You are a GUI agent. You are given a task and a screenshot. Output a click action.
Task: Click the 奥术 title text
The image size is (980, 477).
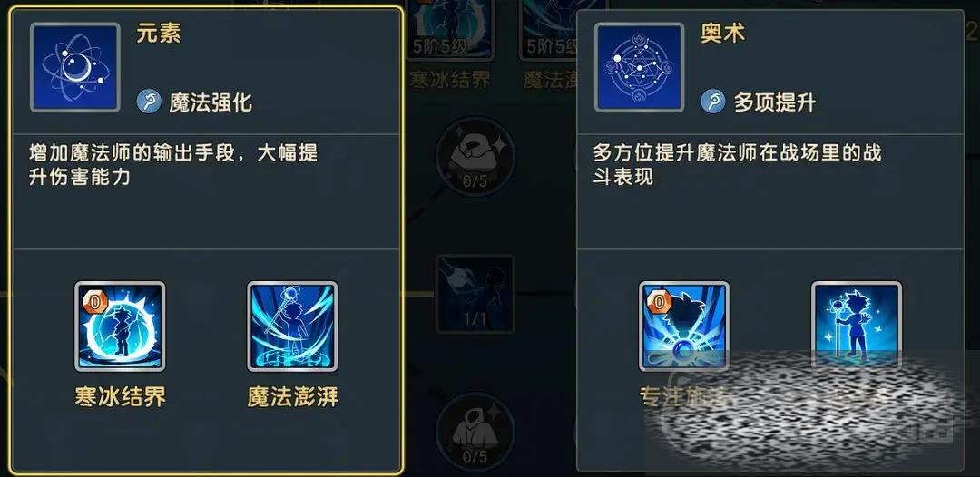(723, 33)
